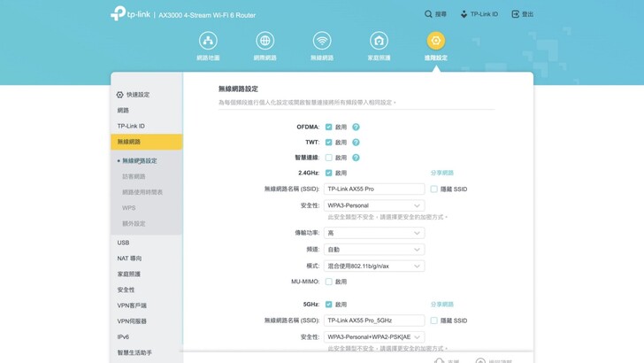Image resolution: width=644 pixels, height=363 pixels.
Task: Select 訪客網路 in the sidebar
Action: pyautogui.click(x=134, y=176)
